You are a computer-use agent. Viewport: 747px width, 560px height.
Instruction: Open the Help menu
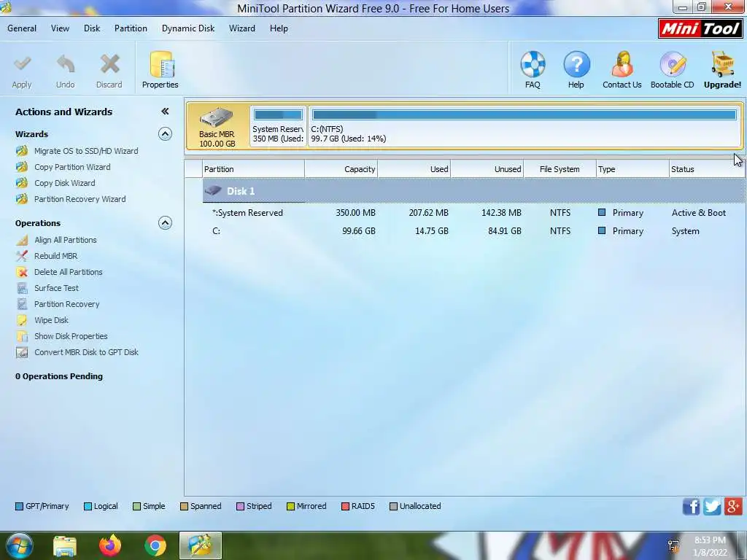coord(279,28)
